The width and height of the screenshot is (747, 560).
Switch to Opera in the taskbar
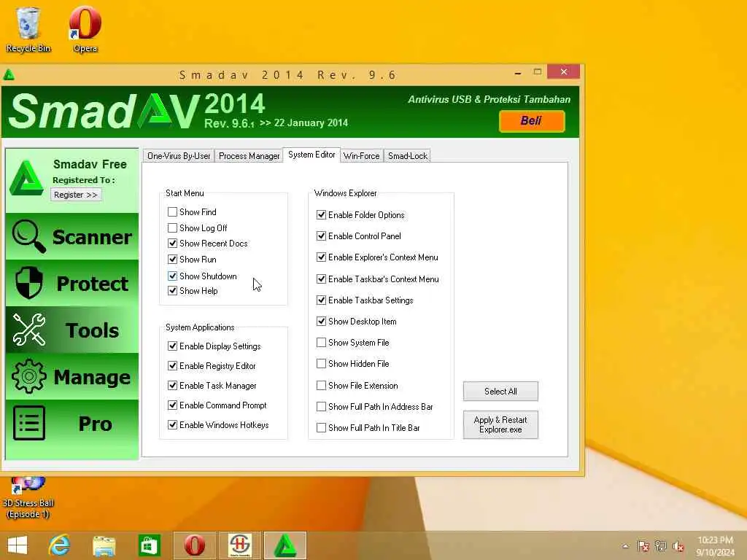(194, 545)
